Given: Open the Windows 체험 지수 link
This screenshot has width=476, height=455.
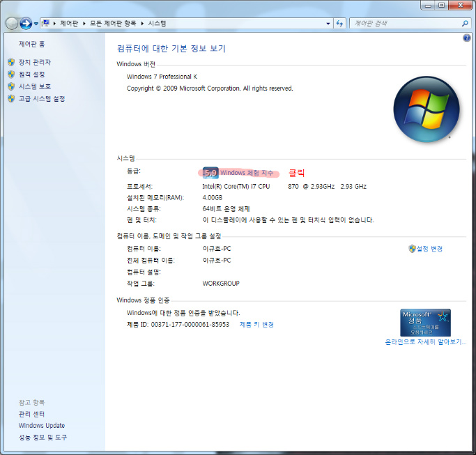Looking at the screenshot, I should point(247,173).
